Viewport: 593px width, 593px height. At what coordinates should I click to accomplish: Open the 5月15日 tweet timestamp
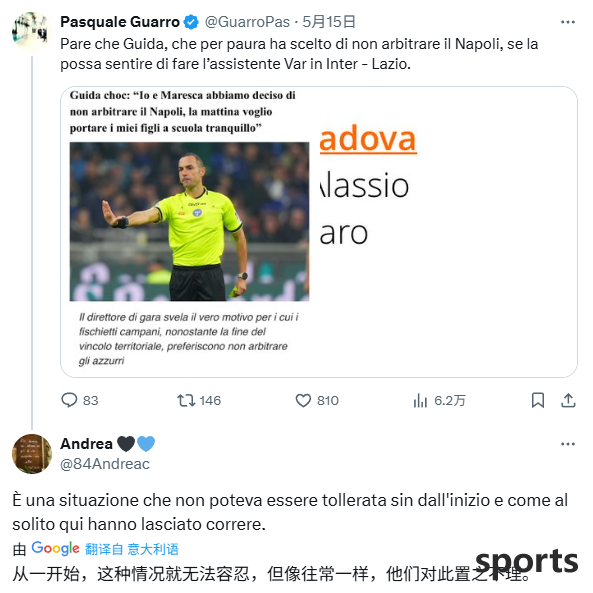(x=329, y=22)
